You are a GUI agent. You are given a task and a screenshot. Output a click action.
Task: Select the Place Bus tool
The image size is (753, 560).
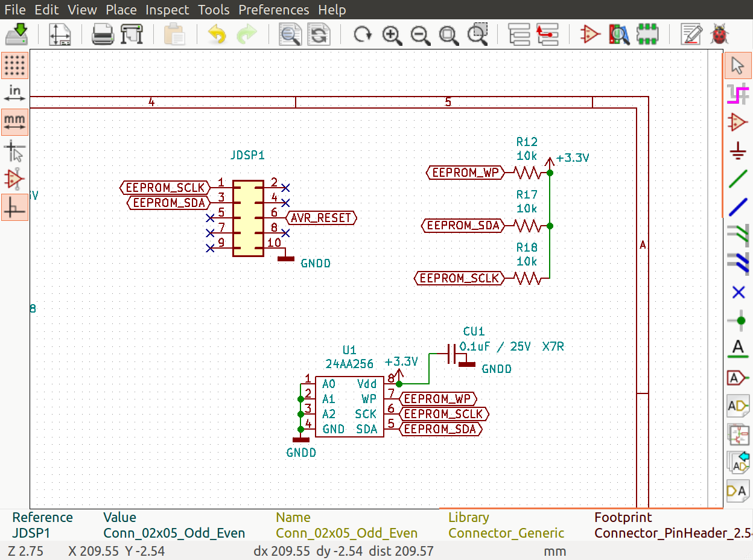tap(737, 208)
